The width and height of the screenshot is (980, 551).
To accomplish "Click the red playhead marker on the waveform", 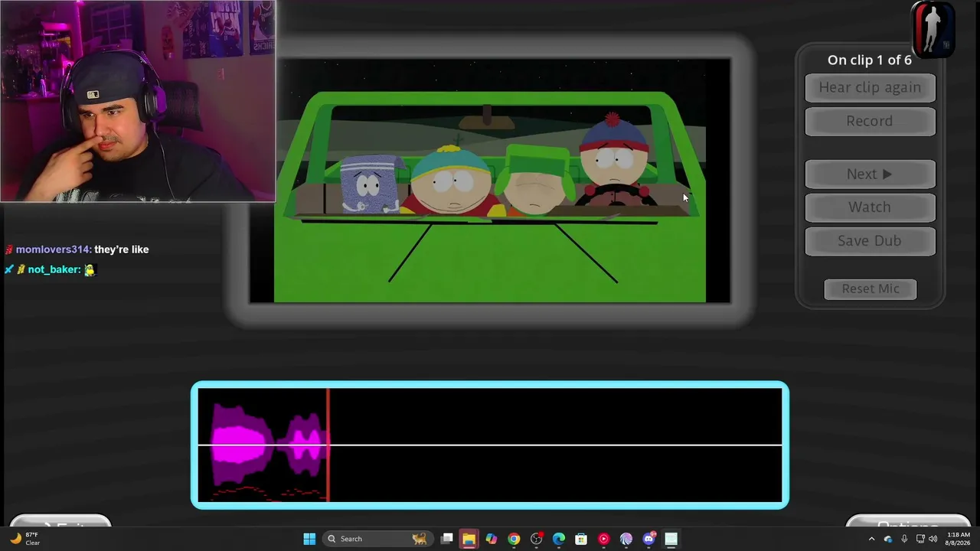I will (x=328, y=445).
